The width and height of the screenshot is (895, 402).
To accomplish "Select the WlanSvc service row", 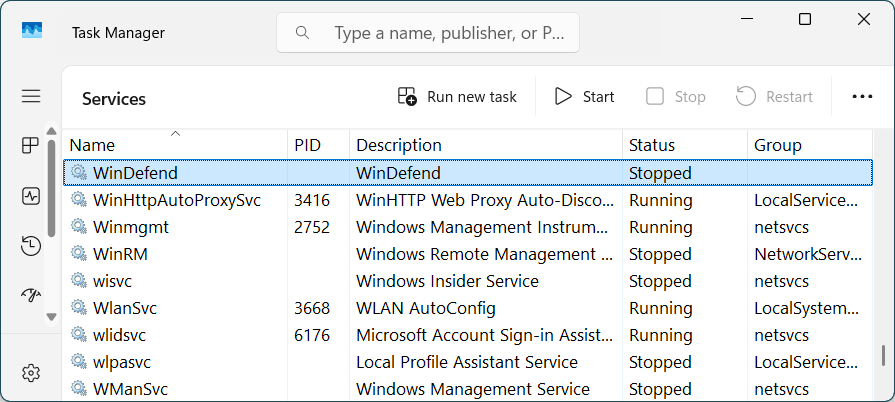I will 125,308.
